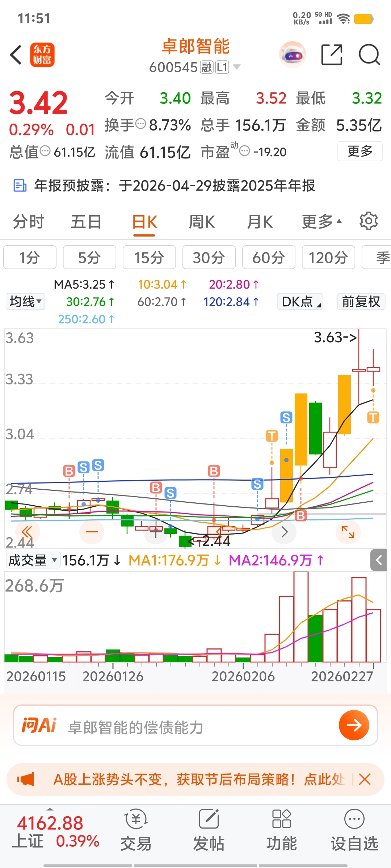Zoom in the chart with plus button
Screen dimensions: 391x868
click(x=156, y=532)
